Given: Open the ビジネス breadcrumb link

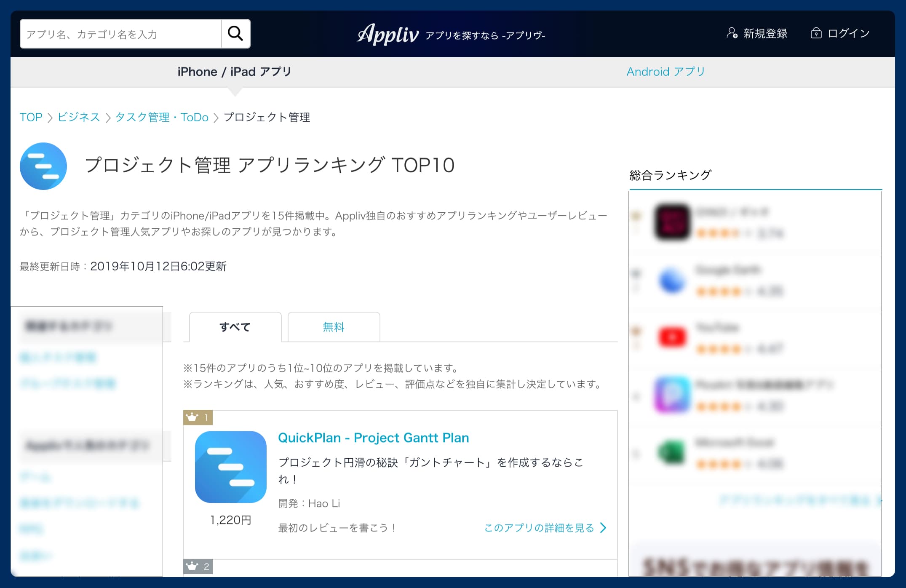Looking at the screenshot, I should tap(79, 117).
